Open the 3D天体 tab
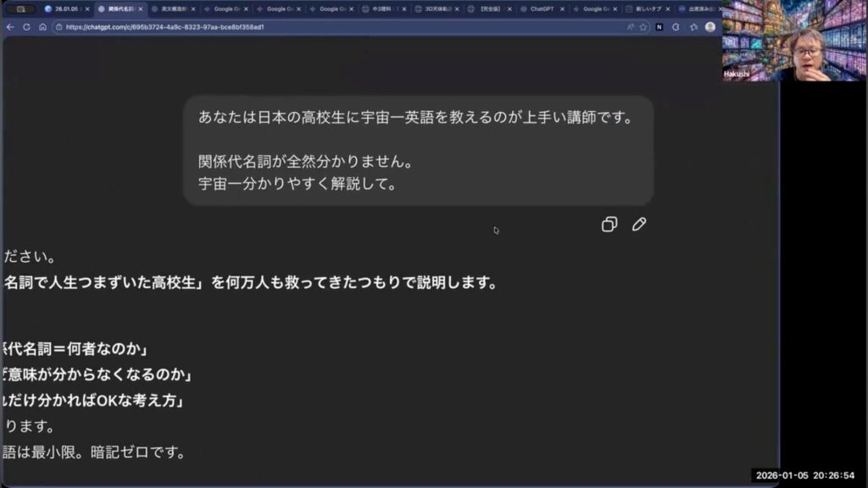868x488 pixels. click(433, 8)
